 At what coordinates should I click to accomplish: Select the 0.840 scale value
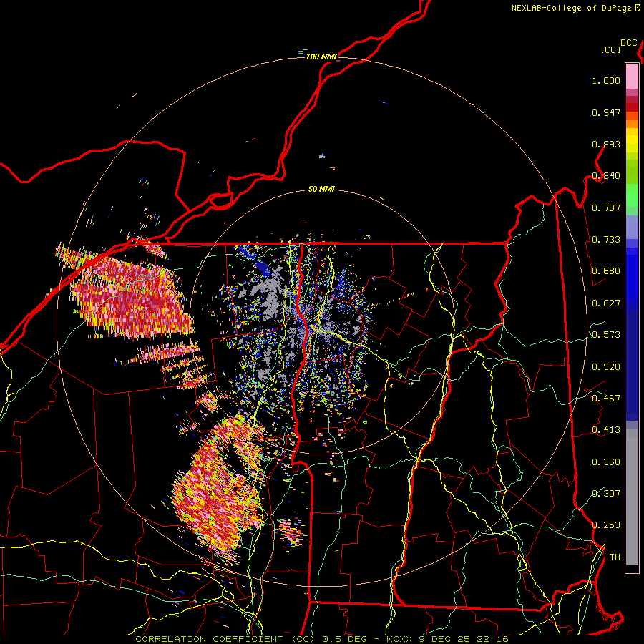[x=606, y=176]
